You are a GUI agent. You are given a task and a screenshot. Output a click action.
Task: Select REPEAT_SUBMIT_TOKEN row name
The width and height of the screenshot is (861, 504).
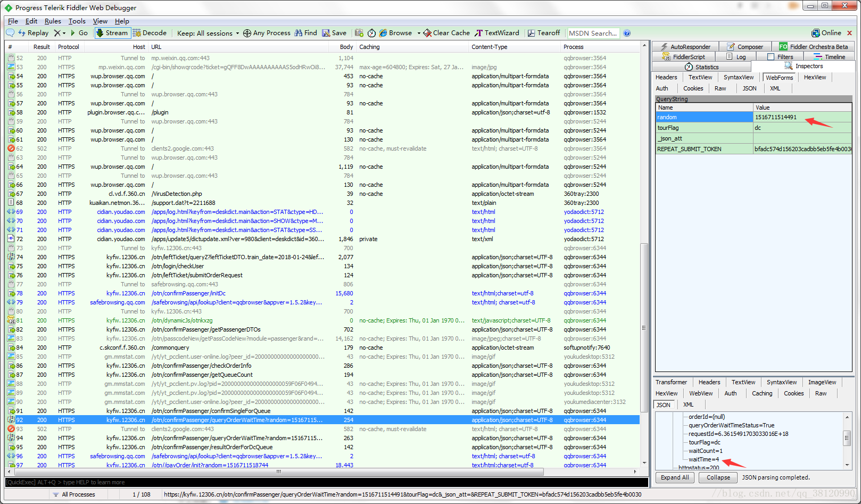click(704, 149)
